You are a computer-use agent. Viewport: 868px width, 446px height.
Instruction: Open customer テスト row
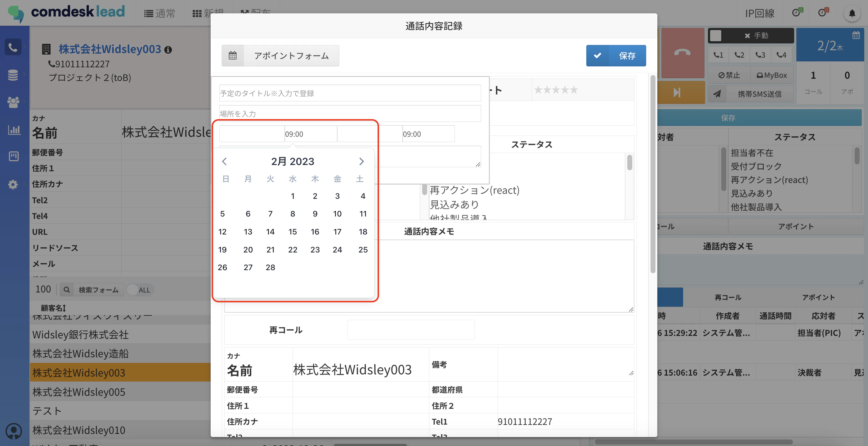120,411
